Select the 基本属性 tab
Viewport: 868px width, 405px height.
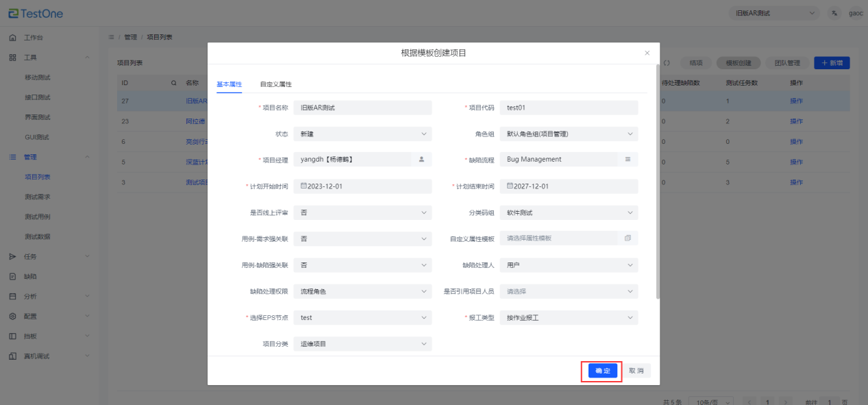tap(230, 84)
